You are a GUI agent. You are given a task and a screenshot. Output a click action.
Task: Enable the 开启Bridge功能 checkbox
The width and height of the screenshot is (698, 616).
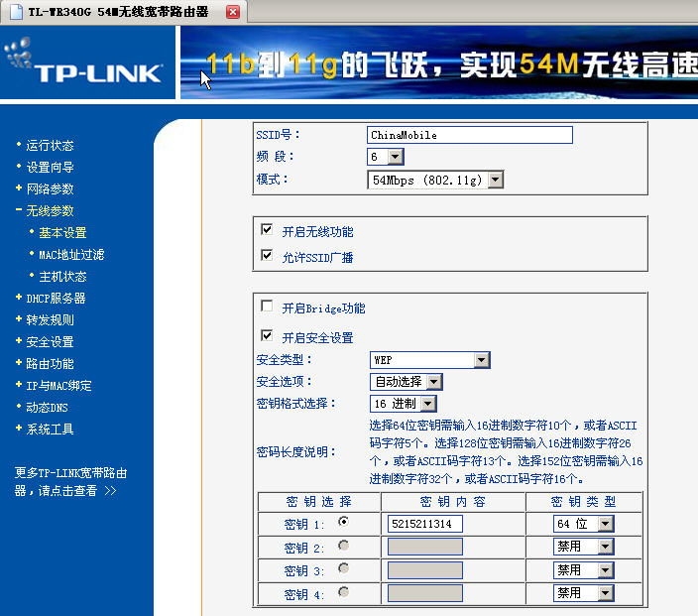click(266, 307)
